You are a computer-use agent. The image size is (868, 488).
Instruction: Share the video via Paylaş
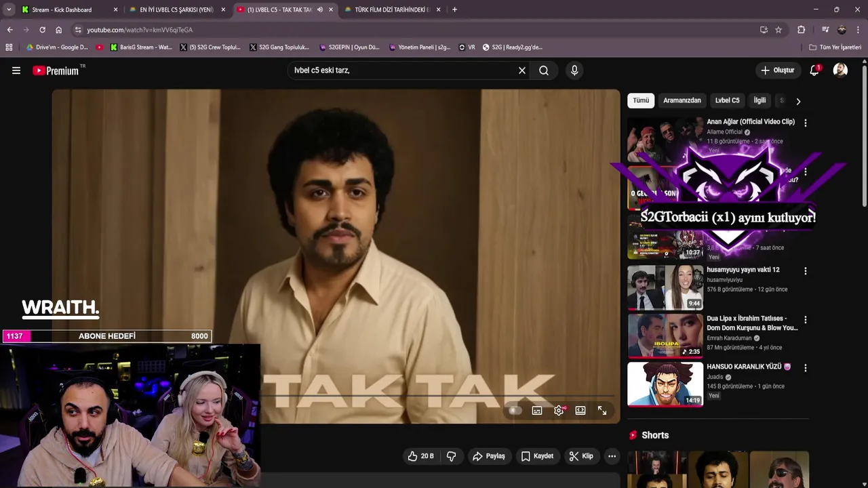pos(489,456)
